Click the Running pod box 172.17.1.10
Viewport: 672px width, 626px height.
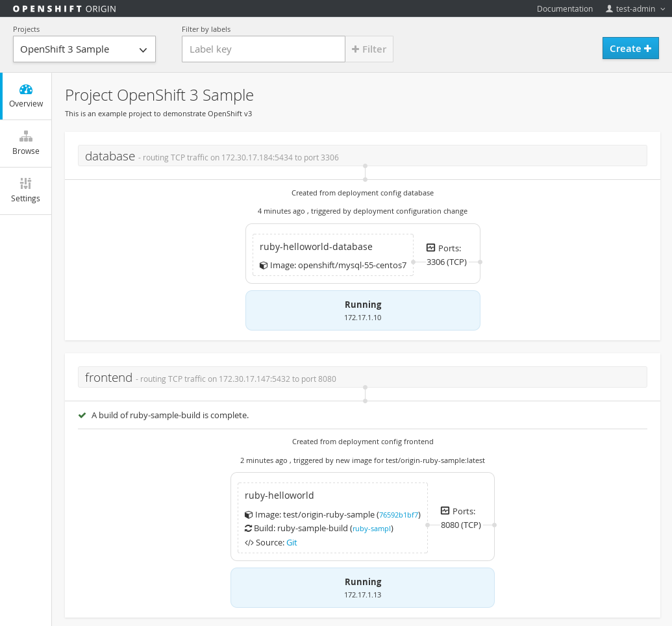[362, 310]
